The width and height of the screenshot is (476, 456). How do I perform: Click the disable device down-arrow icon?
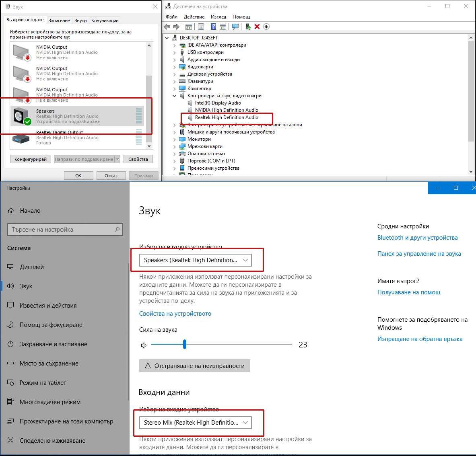(x=266, y=27)
